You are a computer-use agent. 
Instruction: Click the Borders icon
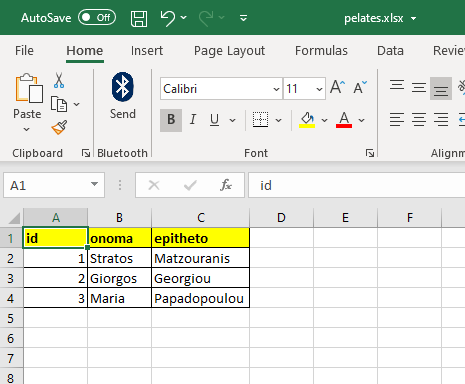point(260,120)
